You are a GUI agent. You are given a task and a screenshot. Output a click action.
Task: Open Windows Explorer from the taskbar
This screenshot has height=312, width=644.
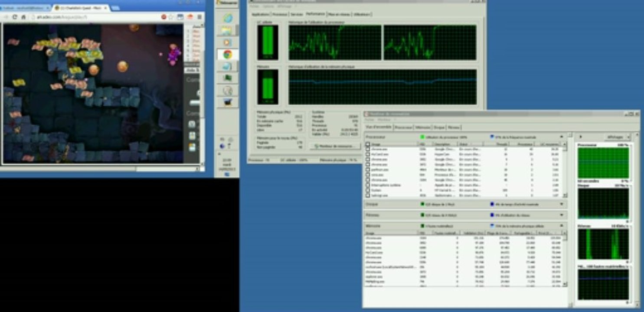point(227,30)
